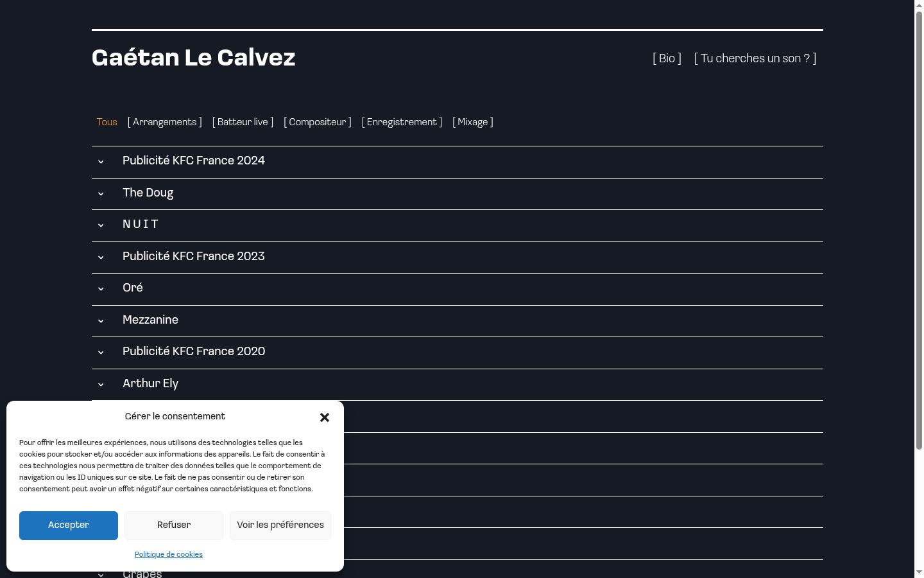Open the N U I T project title
This screenshot has width=924, height=578.
(141, 224)
